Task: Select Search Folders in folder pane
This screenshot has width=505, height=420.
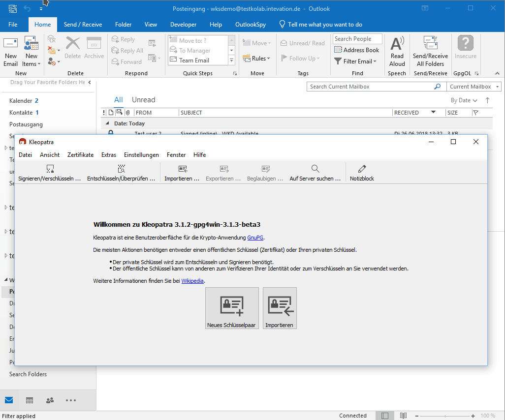Action: (28, 374)
